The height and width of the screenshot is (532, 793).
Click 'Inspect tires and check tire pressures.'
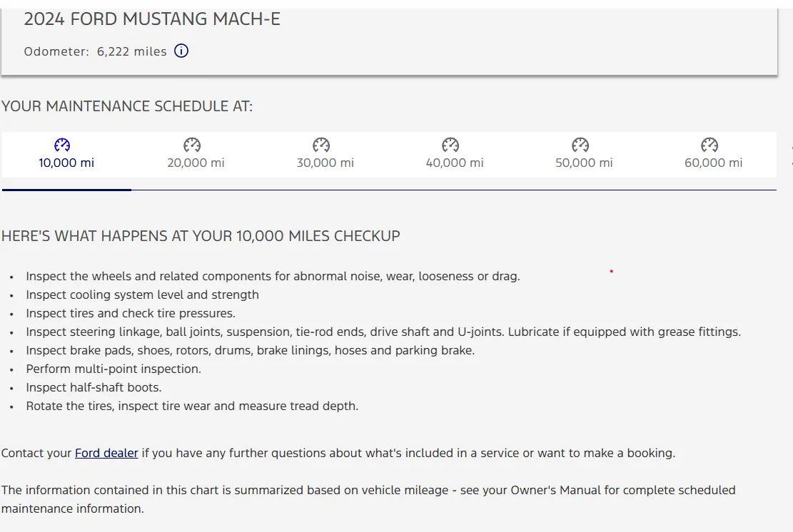coord(131,313)
